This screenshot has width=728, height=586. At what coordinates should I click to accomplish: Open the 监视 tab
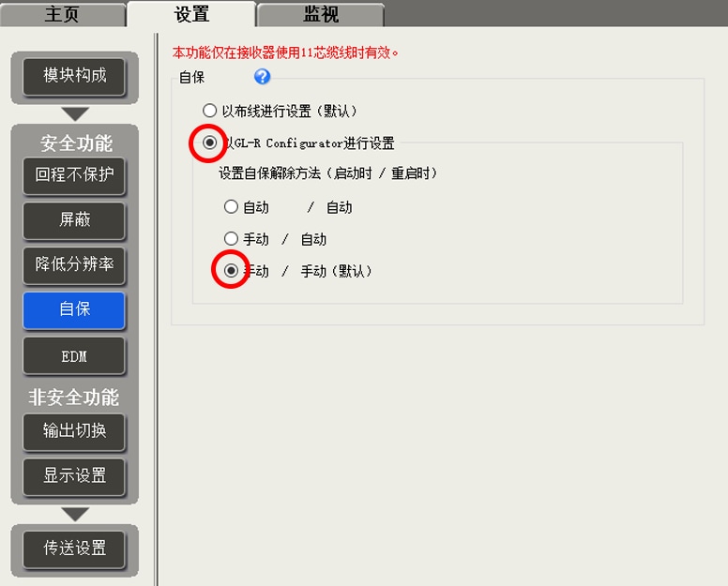[321, 15]
